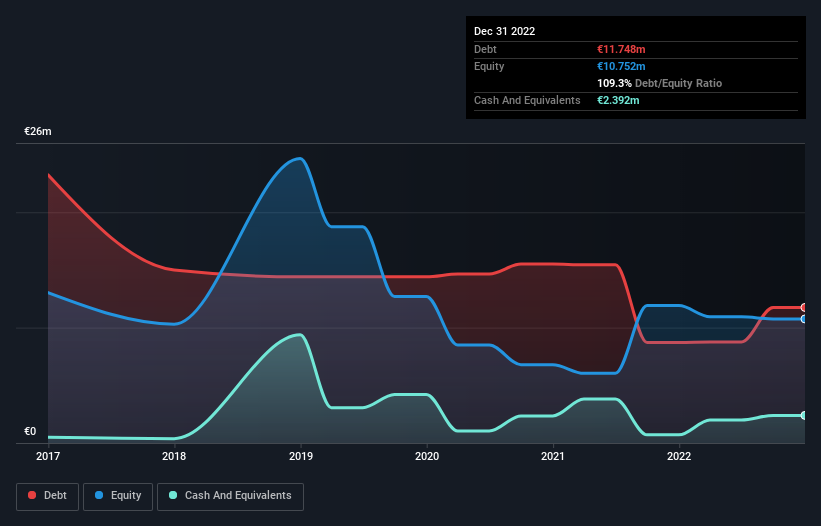Click the 2019 x-axis label
Viewport: 821px width, 526px height.
tap(301, 456)
